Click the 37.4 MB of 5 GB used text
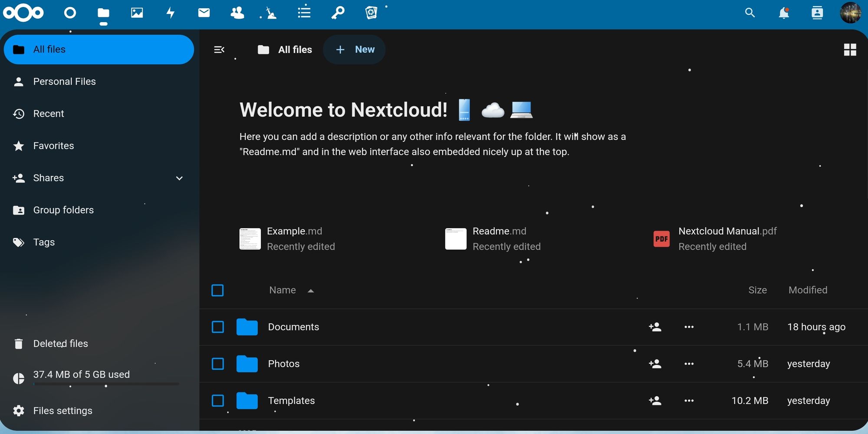The image size is (868, 434). 82,374
